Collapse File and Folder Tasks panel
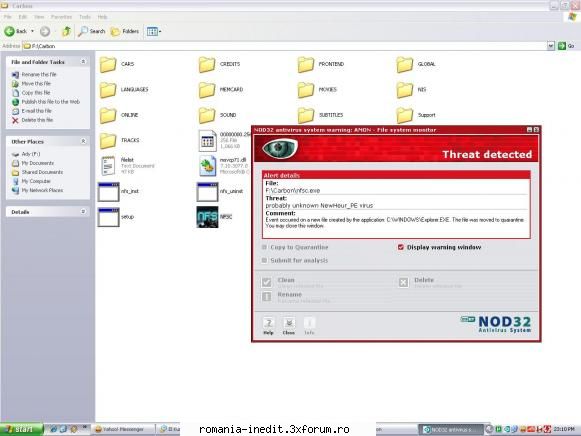 83,61
